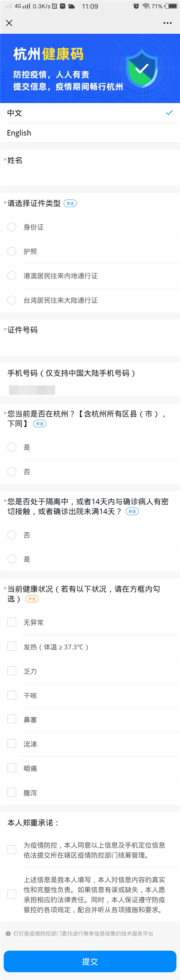Select 港澳居民往来内地通行证 option
This screenshot has width=180, height=980.
click(12, 276)
